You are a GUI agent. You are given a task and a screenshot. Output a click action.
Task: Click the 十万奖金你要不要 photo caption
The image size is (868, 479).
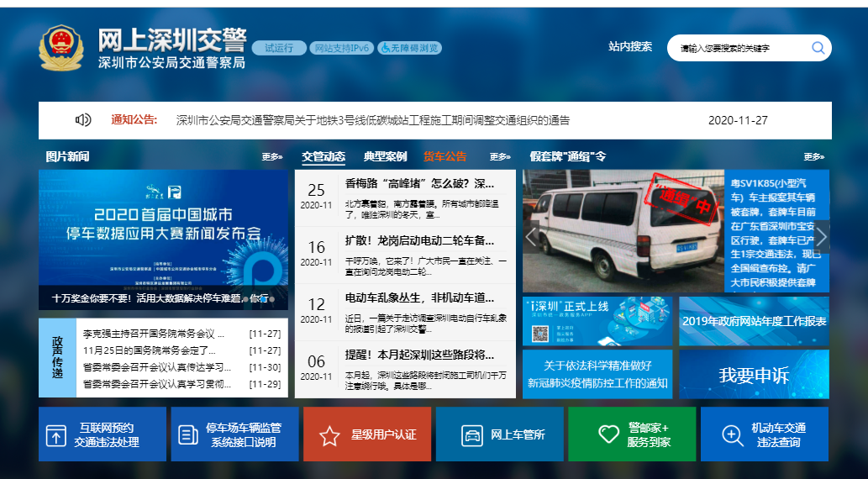(x=160, y=298)
